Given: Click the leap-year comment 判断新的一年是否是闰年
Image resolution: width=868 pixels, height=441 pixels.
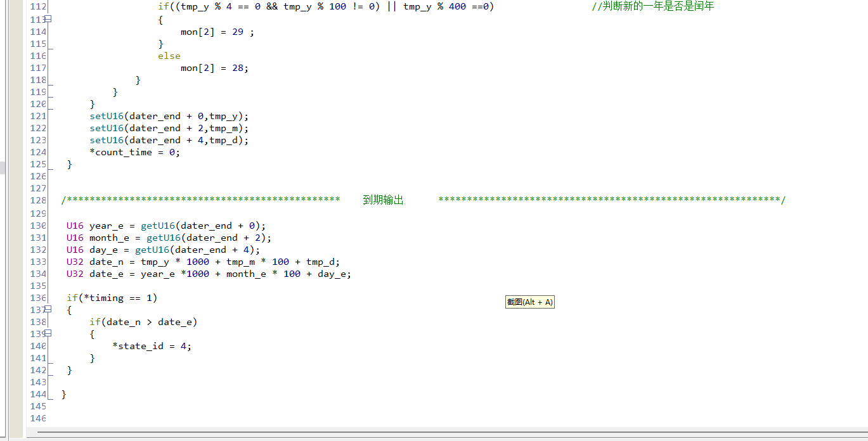Looking at the screenshot, I should pyautogui.click(x=652, y=6).
